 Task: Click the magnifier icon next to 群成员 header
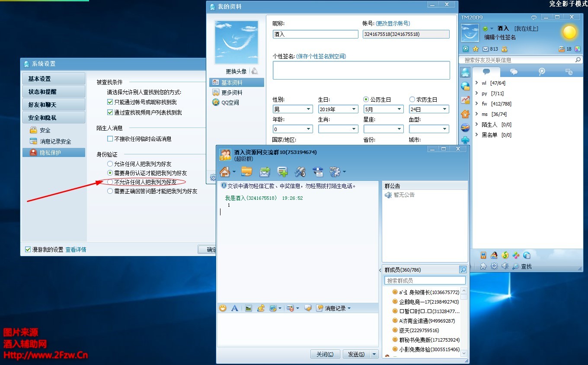coord(463,270)
